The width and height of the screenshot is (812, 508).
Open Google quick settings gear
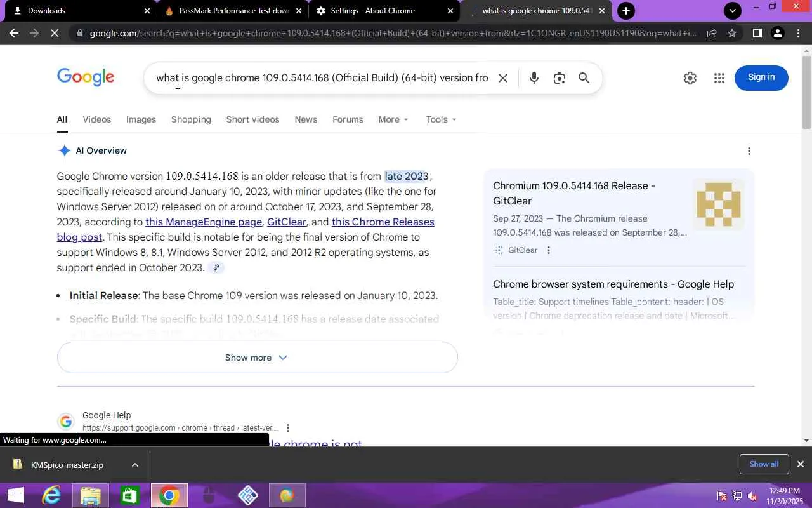coord(690,77)
